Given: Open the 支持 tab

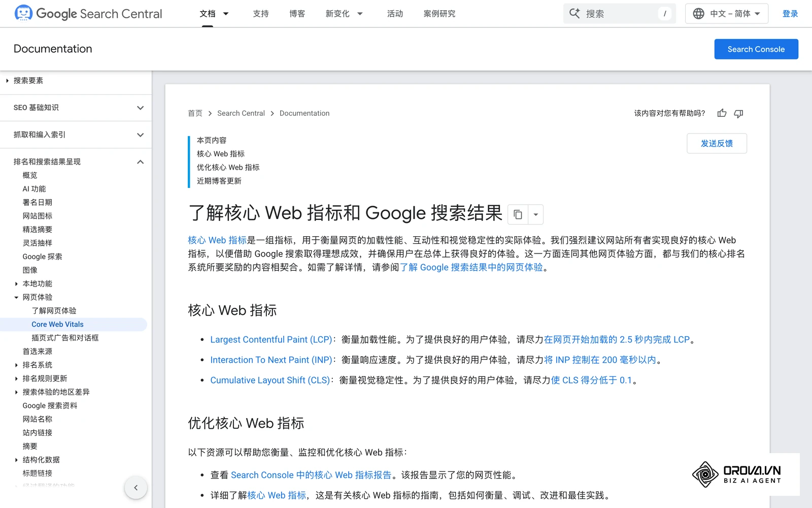Looking at the screenshot, I should click(261, 14).
